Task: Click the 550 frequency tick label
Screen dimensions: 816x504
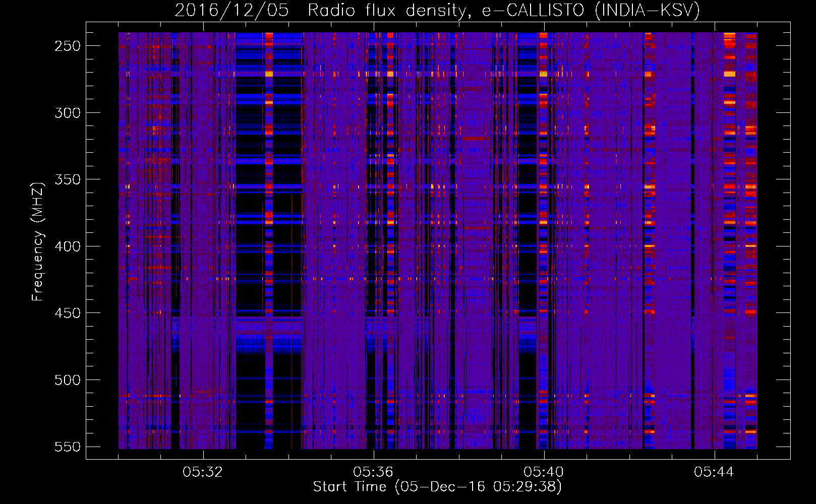Action: pos(68,447)
